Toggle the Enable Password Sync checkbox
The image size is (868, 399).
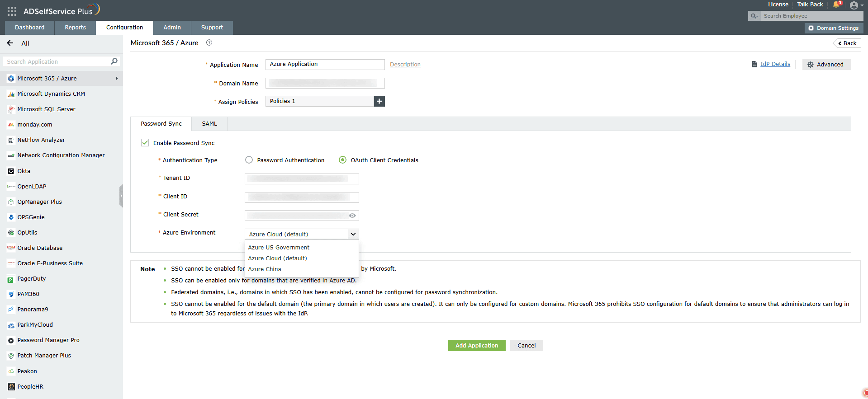[145, 143]
